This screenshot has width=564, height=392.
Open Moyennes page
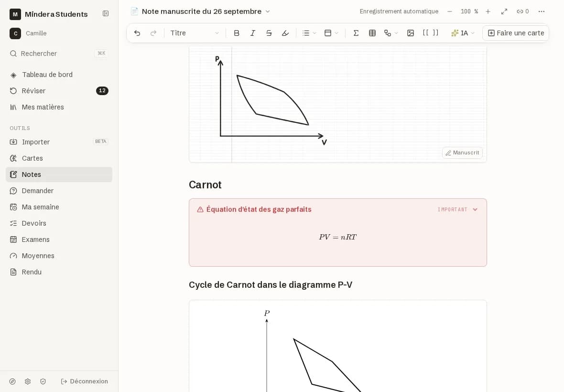[x=59, y=256]
